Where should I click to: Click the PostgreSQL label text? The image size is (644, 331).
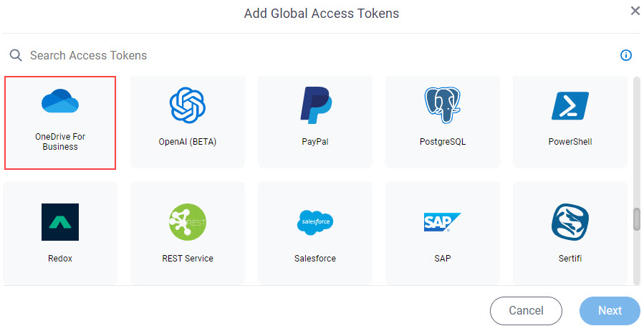442,142
